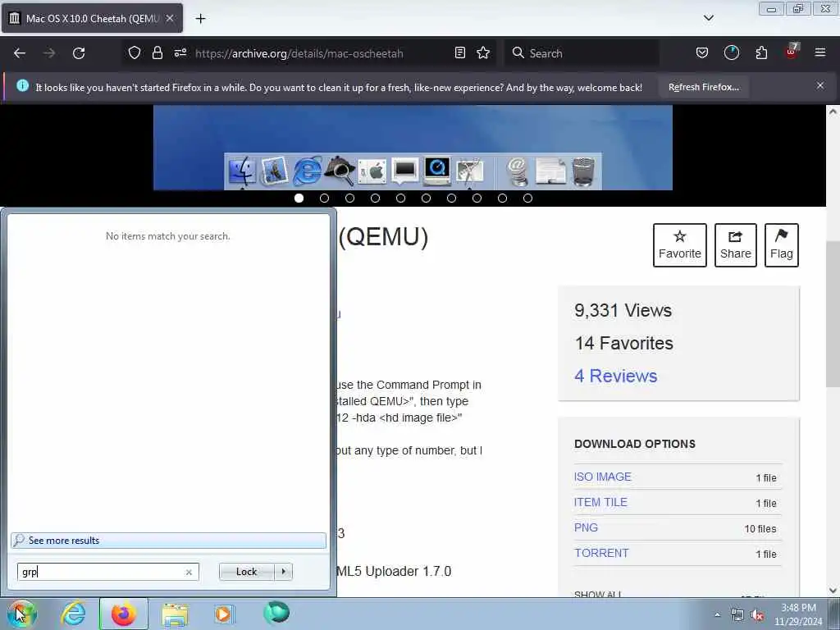Select the first carousel dot
The width and height of the screenshot is (840, 630).
coord(299,199)
